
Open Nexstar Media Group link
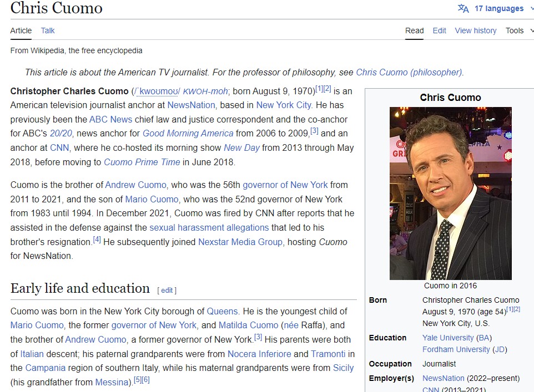click(240, 242)
